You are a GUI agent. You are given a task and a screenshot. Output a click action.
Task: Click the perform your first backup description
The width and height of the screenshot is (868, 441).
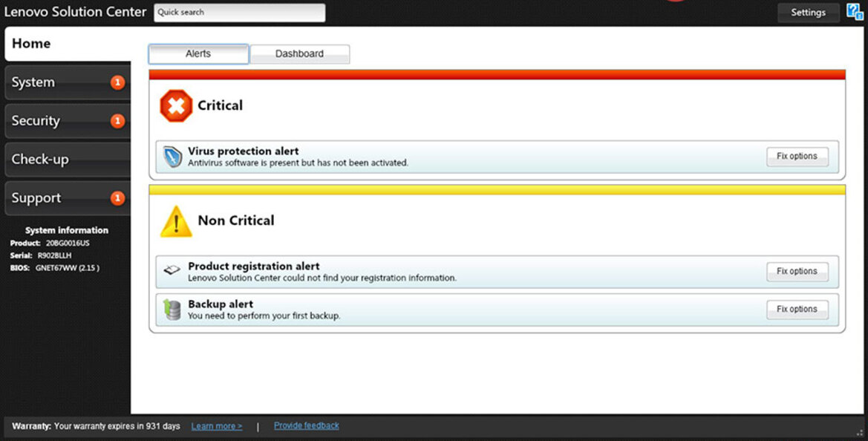(264, 316)
